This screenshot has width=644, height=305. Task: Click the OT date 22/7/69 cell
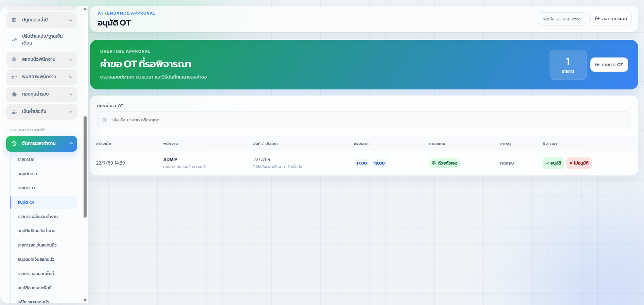pos(262,159)
